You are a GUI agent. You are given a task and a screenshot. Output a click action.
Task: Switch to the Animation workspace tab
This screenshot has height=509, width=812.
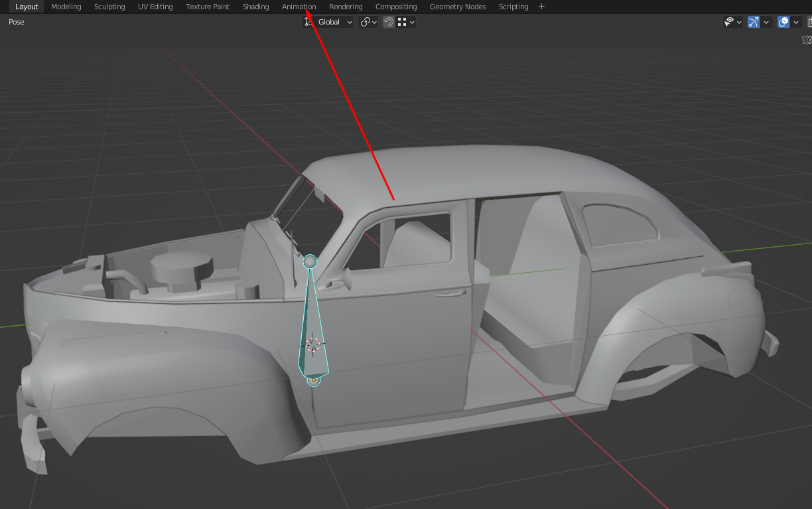[299, 7]
